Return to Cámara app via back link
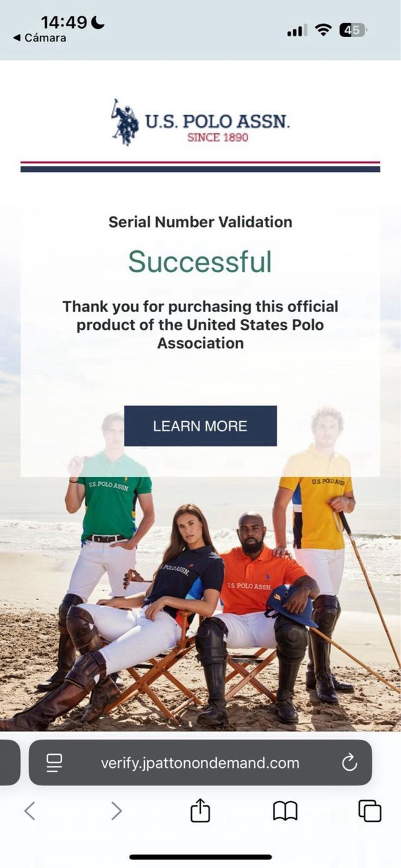401x868 pixels. coord(39,38)
